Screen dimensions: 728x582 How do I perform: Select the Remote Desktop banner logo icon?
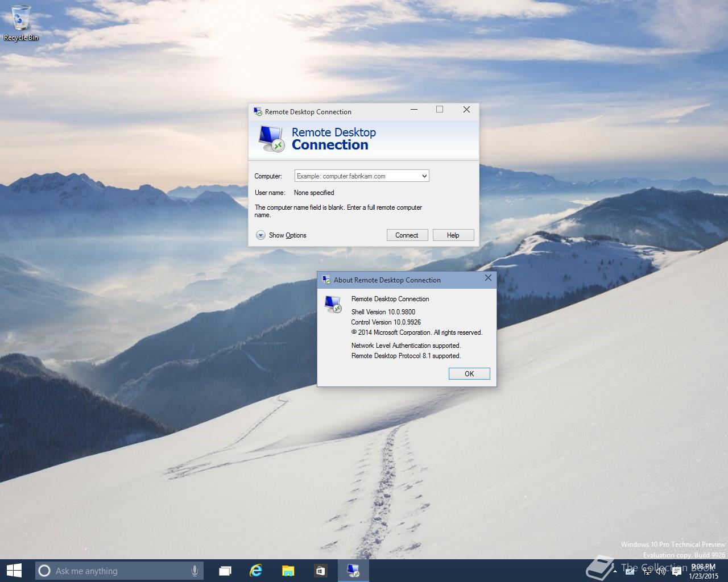point(271,139)
